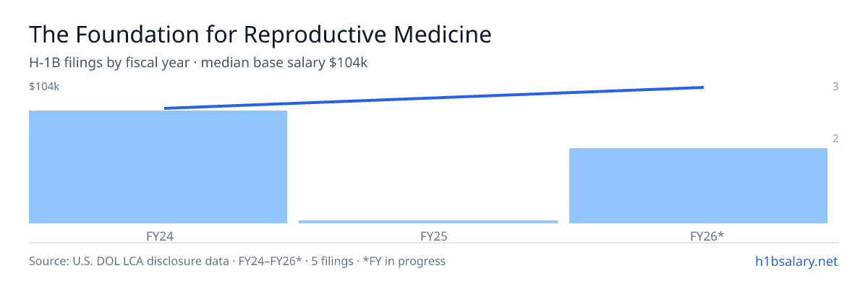Click the end point of the trend line
This screenshot has height=289, width=868.
coord(703,87)
